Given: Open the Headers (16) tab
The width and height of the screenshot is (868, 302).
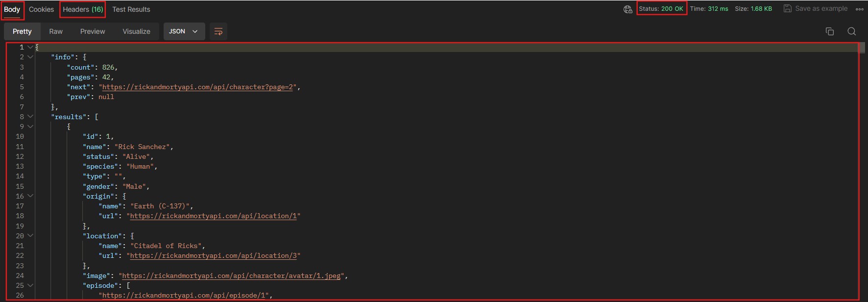Looking at the screenshot, I should (83, 9).
